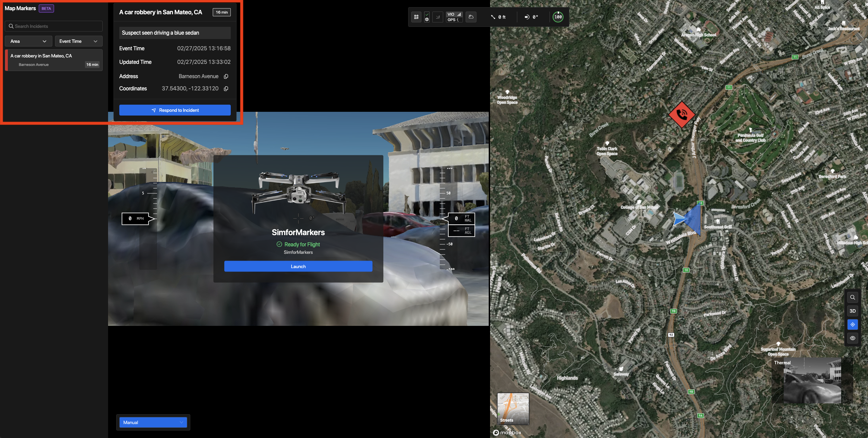The width and height of the screenshot is (868, 438).
Task: Copy the incident coordinates
Action: (x=226, y=89)
